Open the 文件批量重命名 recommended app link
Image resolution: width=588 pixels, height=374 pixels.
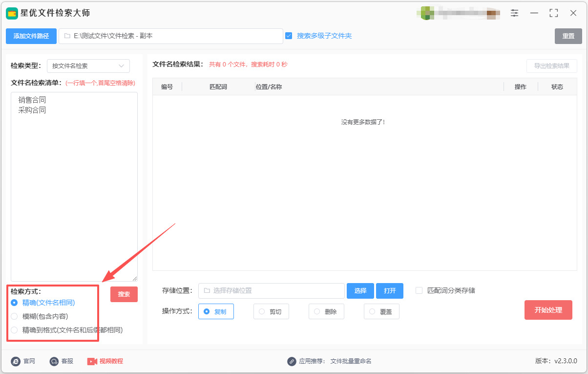pyautogui.click(x=351, y=361)
